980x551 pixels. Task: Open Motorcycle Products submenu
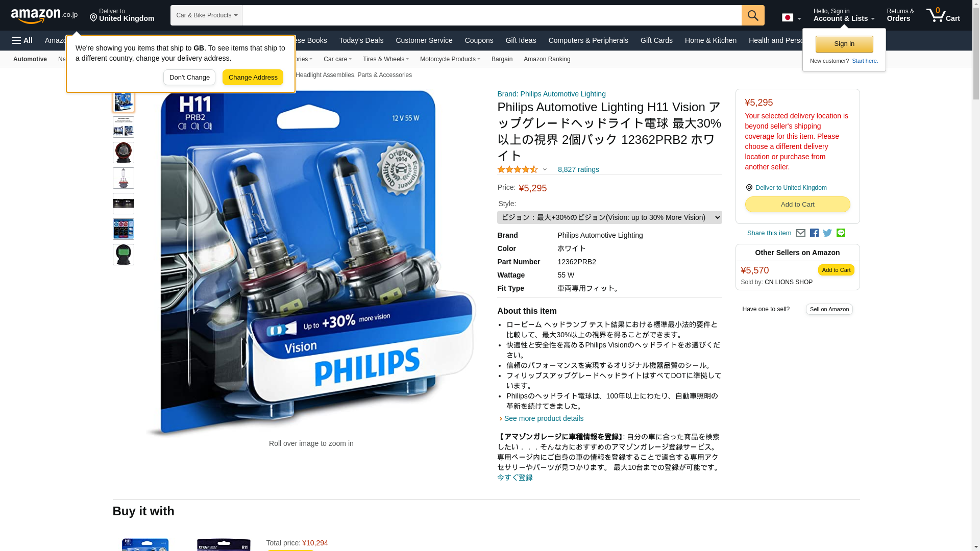point(450,59)
